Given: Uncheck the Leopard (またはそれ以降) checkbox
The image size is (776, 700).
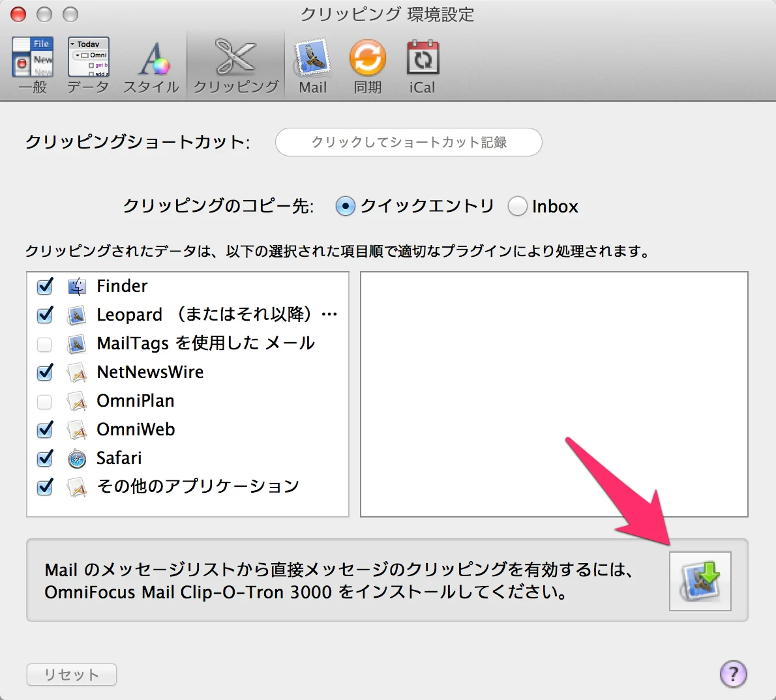Looking at the screenshot, I should click(44, 315).
